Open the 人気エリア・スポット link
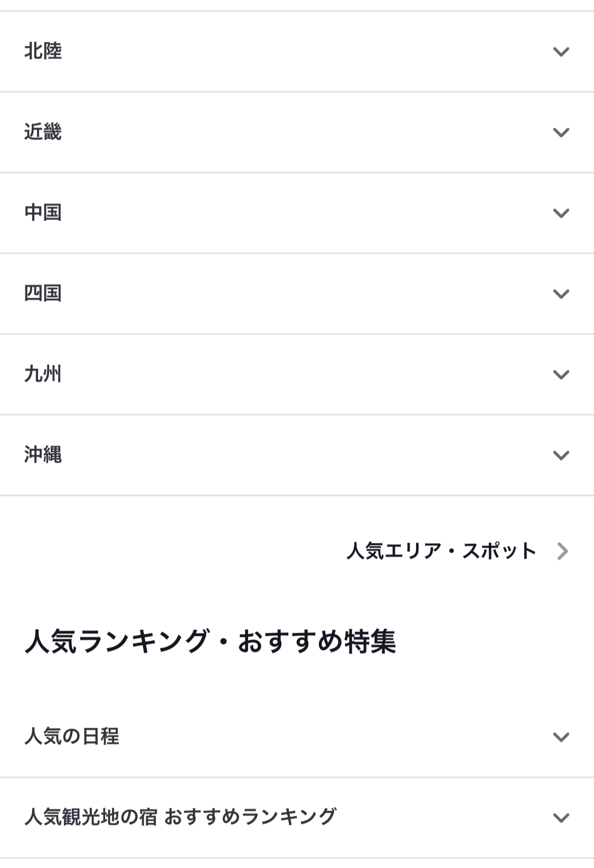This screenshot has width=594, height=868. pos(441,551)
